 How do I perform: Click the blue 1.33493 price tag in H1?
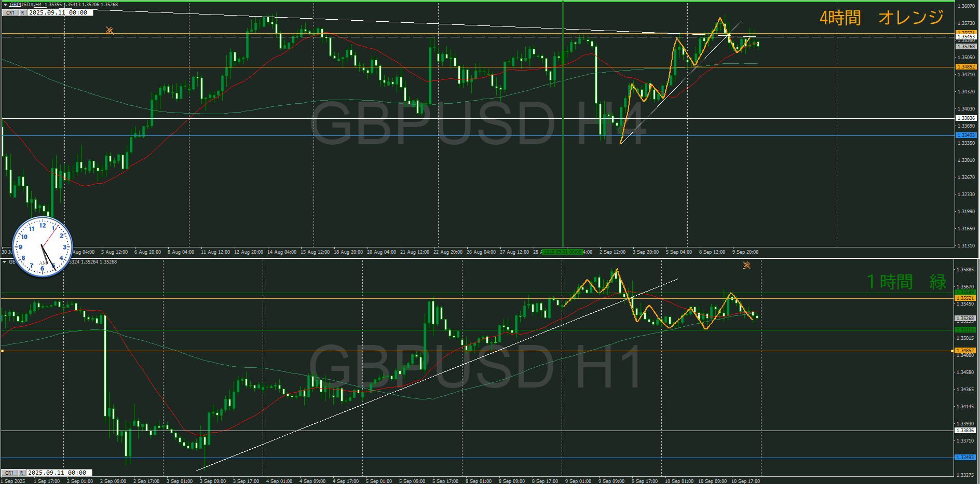pyautogui.click(x=965, y=458)
